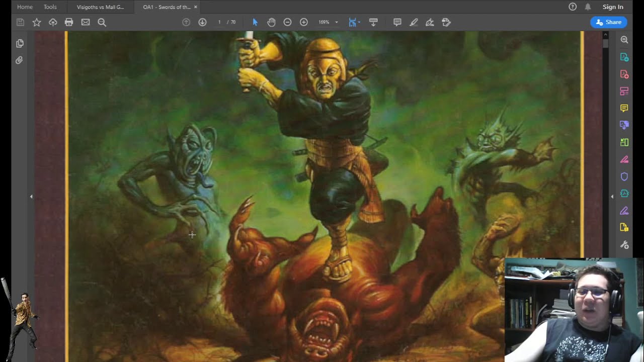Viewport: 644px width, 362px height.
Task: Open the Comment tool in right pane
Action: 624,108
